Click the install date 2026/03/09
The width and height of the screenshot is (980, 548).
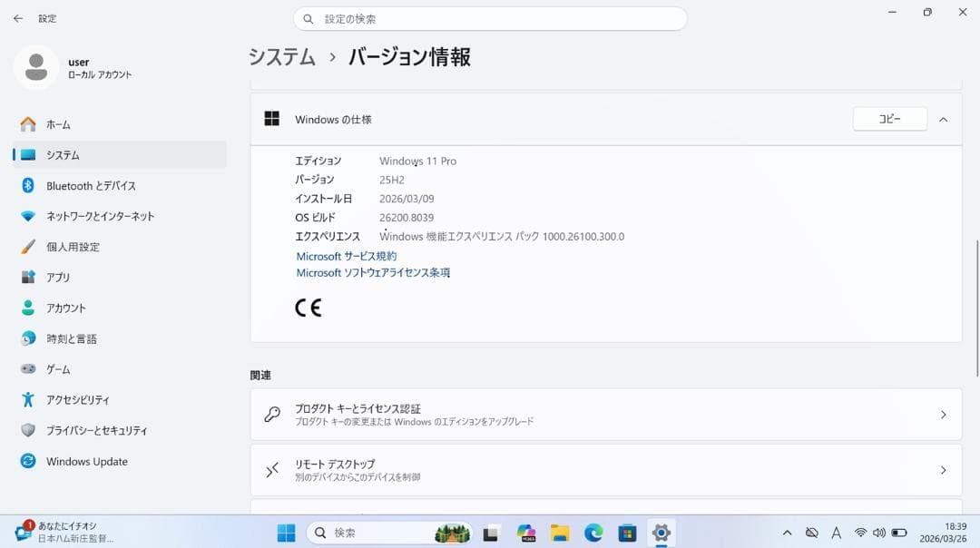click(x=407, y=199)
